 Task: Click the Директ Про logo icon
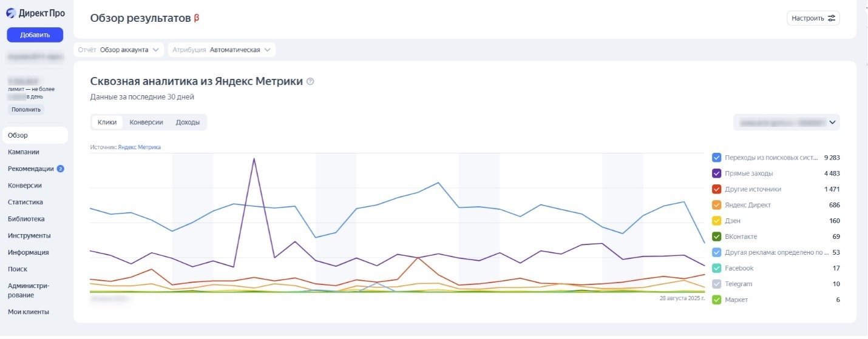coord(12,13)
